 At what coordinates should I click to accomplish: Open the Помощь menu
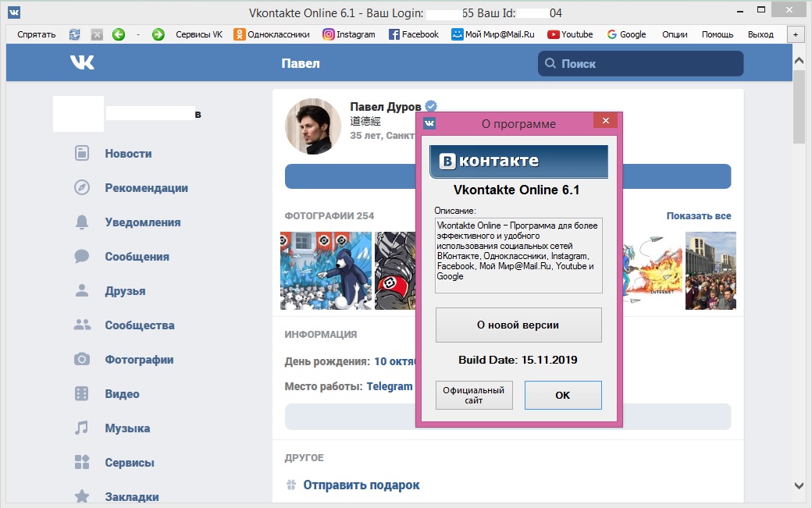pos(718,34)
